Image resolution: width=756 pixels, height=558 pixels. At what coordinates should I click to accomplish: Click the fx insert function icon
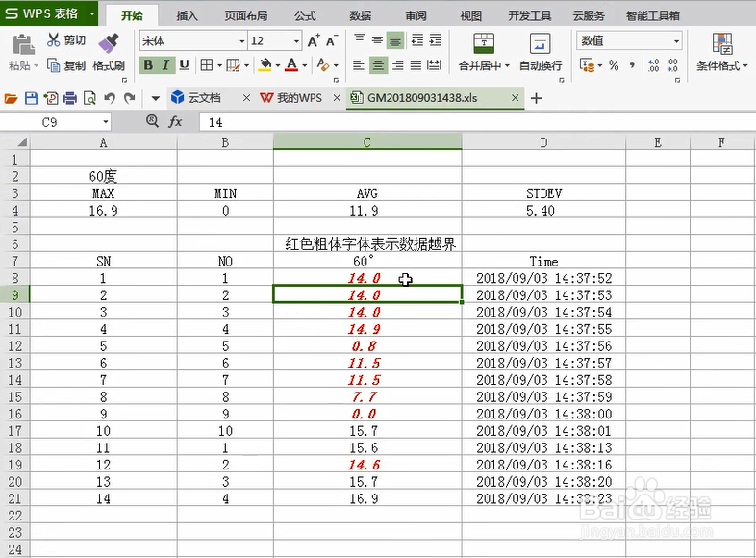click(175, 122)
